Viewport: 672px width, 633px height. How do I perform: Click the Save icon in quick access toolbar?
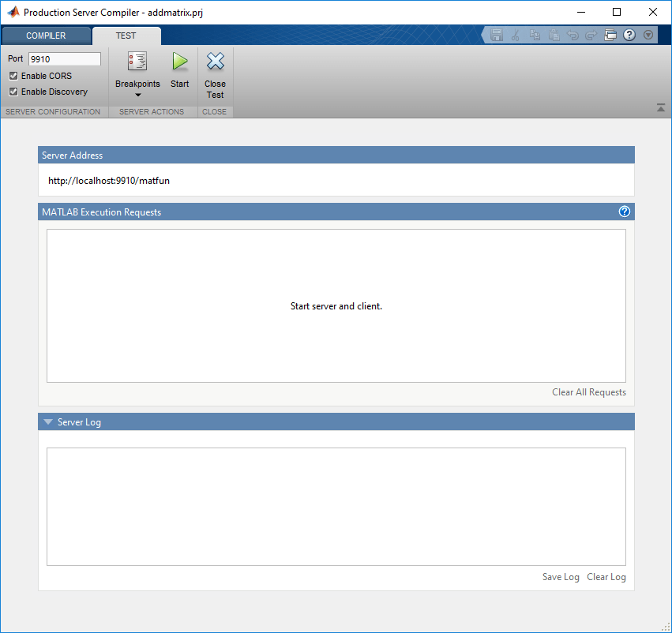496,35
